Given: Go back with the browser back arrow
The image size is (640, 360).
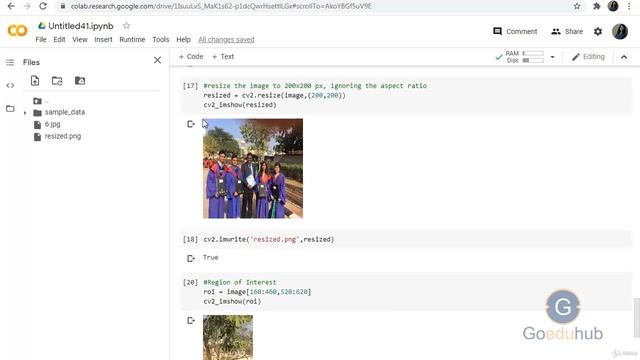Looking at the screenshot, I should (x=11, y=6).
